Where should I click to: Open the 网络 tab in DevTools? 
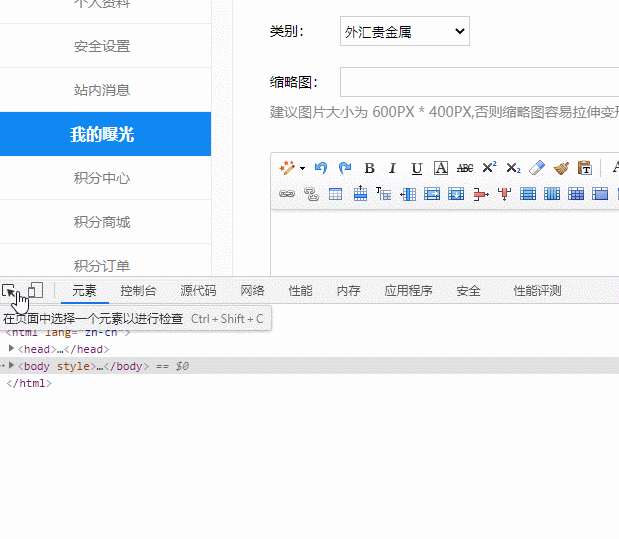[x=252, y=291]
